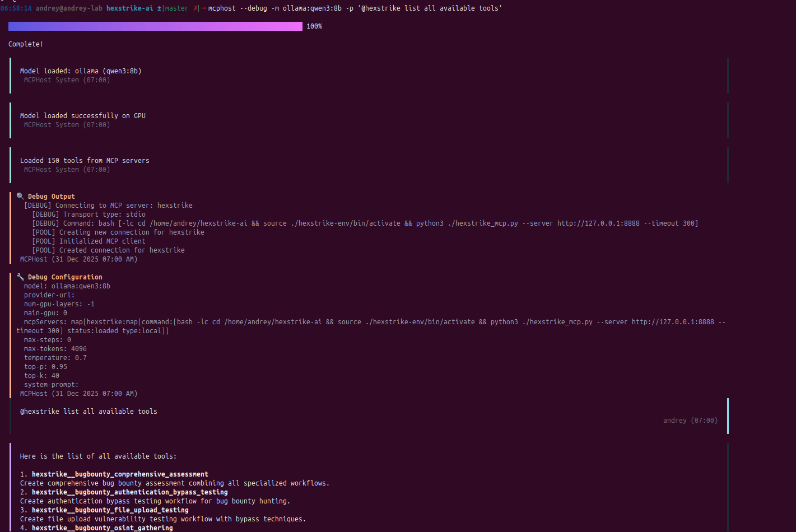
Task: Click 'num-gpu-layers: -1' config line
Action: coord(59,304)
